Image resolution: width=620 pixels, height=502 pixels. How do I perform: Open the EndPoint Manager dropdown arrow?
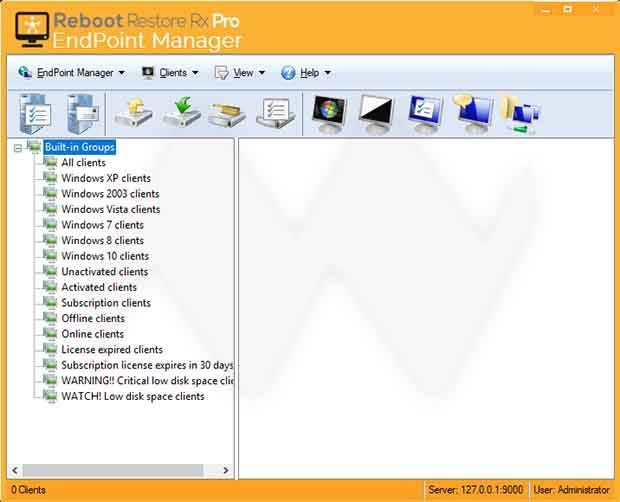click(121, 73)
